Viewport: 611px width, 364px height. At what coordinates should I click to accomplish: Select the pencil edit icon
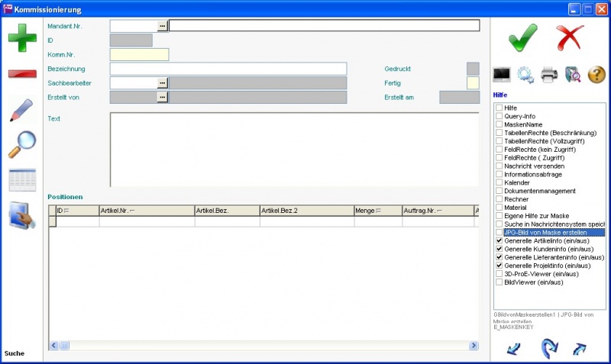22,109
